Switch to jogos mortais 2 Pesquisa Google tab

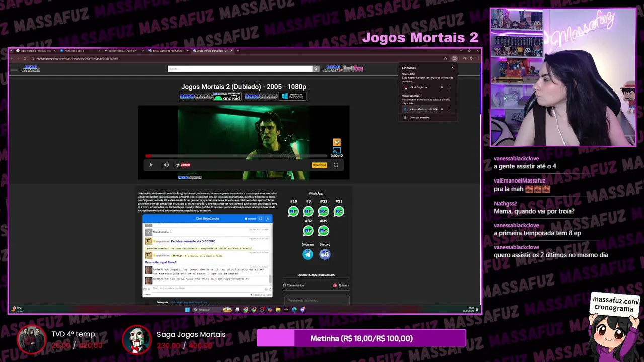click(35, 51)
